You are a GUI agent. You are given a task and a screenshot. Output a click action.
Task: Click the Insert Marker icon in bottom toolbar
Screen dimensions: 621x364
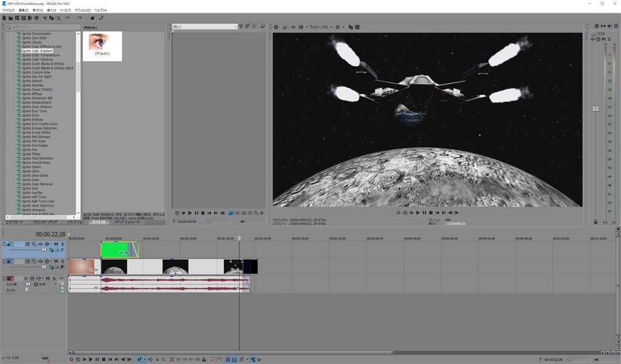coord(213,359)
